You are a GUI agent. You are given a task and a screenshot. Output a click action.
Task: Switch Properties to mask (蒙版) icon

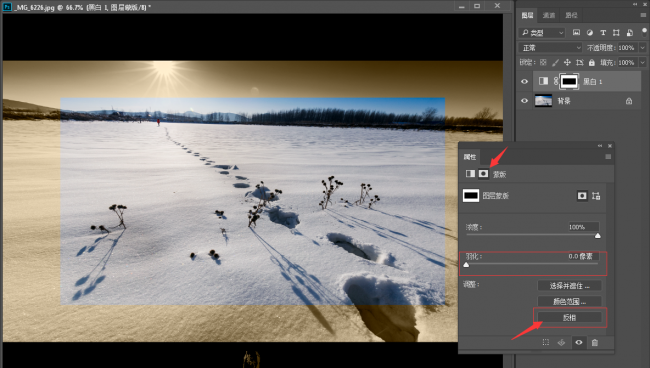pos(483,174)
